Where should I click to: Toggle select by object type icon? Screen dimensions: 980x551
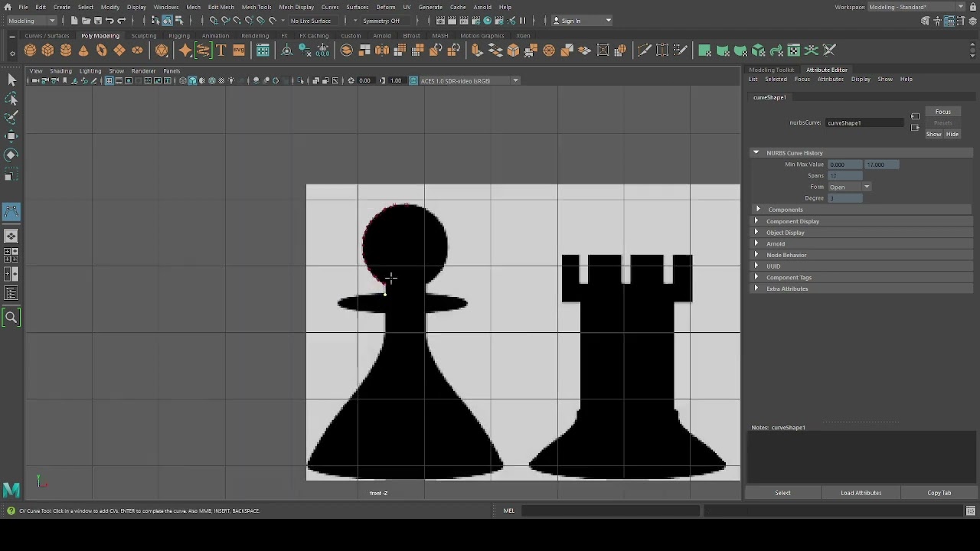(x=166, y=21)
